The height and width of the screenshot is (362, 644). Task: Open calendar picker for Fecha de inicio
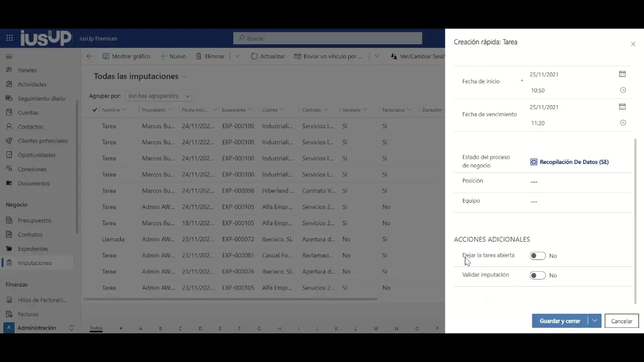[x=622, y=74]
